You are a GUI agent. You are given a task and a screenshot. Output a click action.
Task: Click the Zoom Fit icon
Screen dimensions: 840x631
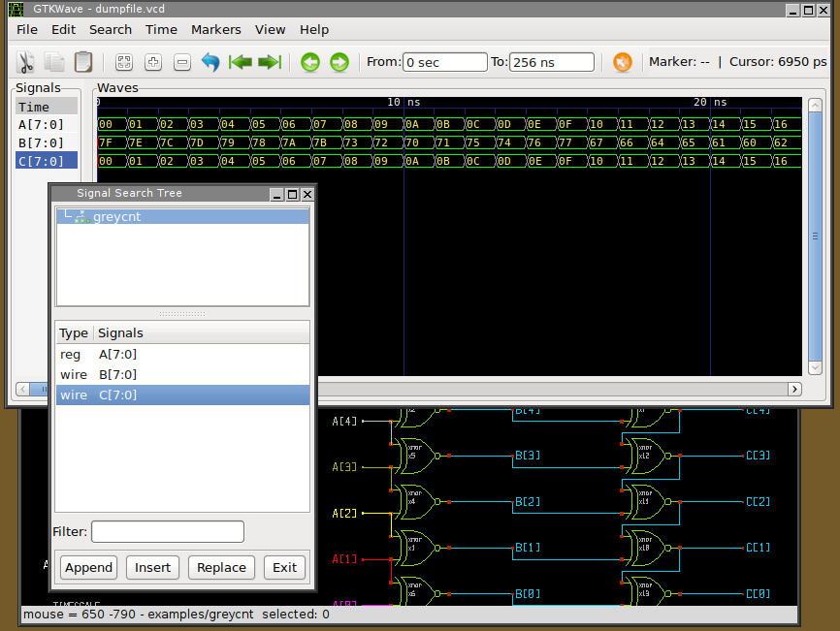[123, 62]
